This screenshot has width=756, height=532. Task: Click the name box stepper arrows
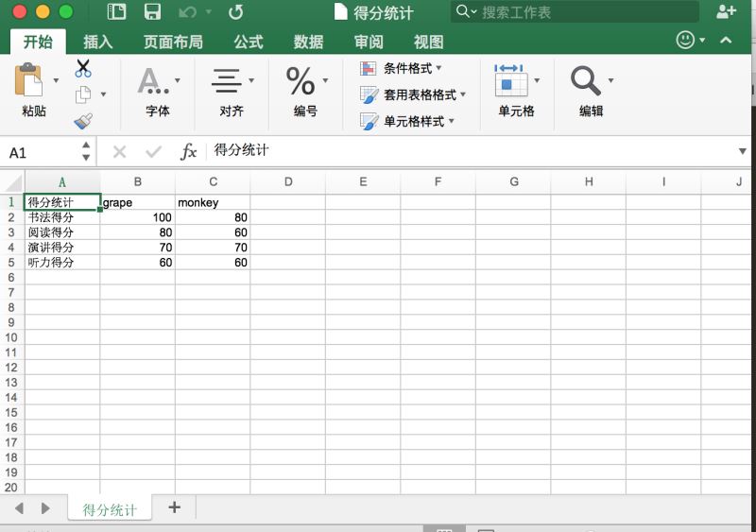[86, 151]
